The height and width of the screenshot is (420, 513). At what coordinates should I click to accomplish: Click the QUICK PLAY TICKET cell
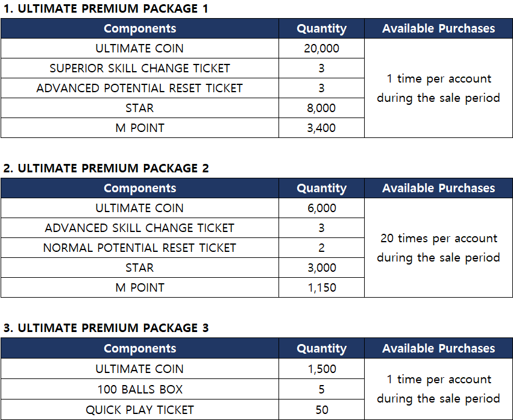click(x=140, y=410)
